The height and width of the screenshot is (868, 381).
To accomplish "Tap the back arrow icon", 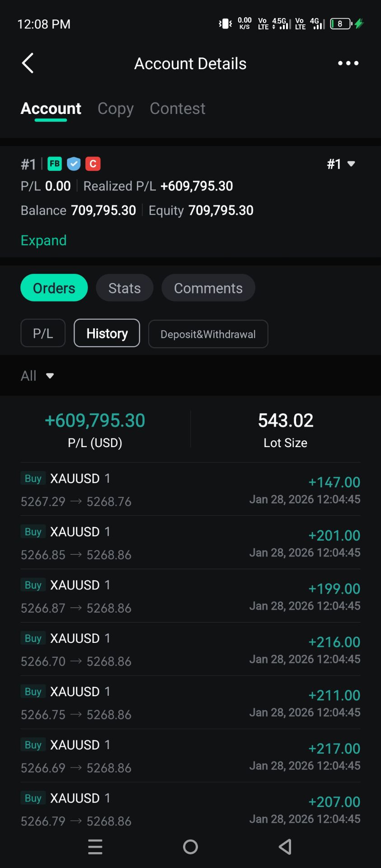I will tap(28, 63).
